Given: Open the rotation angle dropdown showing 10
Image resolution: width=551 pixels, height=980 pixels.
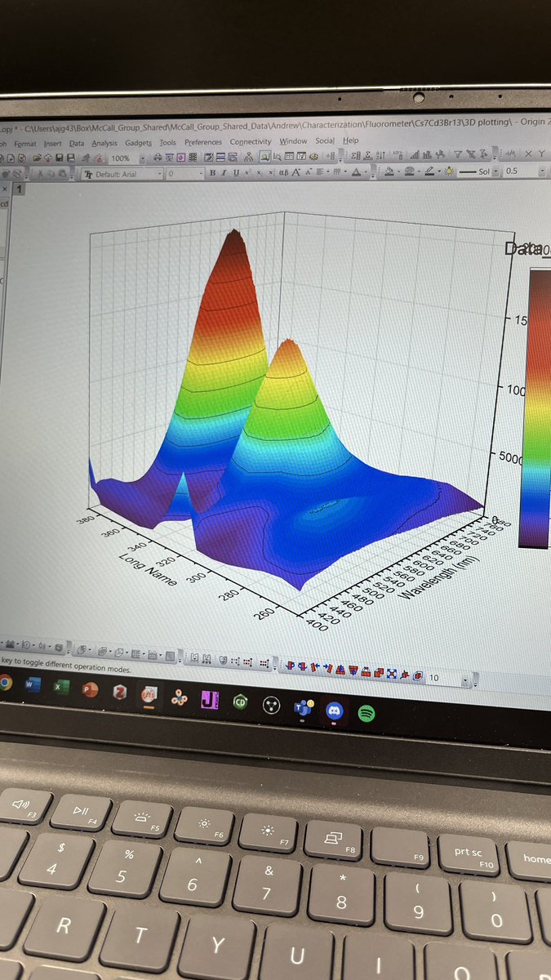Looking at the screenshot, I should (x=464, y=679).
